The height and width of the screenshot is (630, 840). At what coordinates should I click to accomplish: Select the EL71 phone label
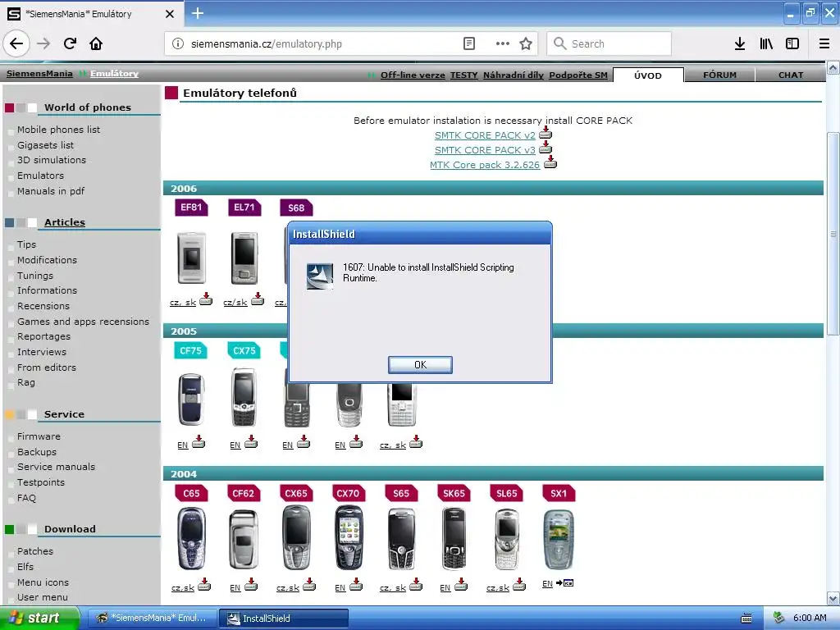pyautogui.click(x=244, y=208)
